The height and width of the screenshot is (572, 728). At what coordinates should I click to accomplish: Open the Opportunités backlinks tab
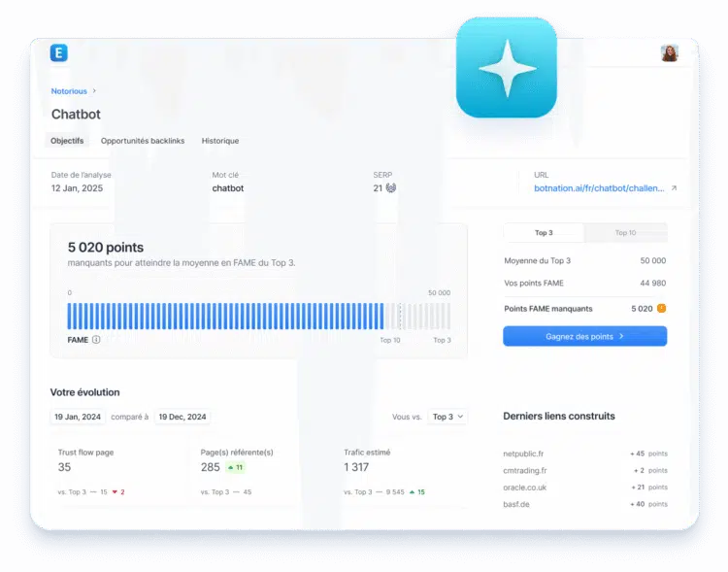tap(143, 141)
